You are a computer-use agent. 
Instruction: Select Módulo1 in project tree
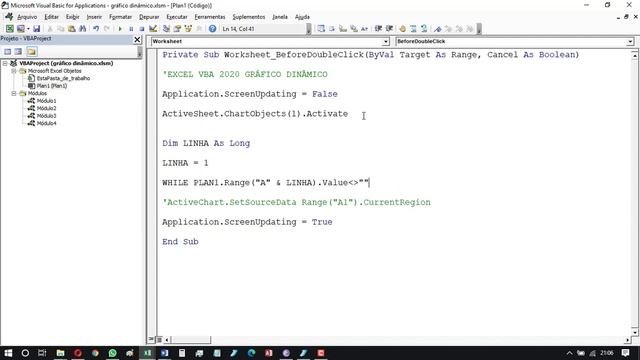[46, 101]
